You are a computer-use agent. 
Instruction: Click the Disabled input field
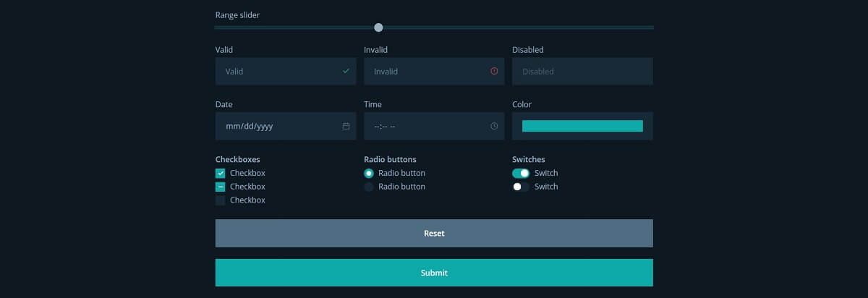[582, 72]
